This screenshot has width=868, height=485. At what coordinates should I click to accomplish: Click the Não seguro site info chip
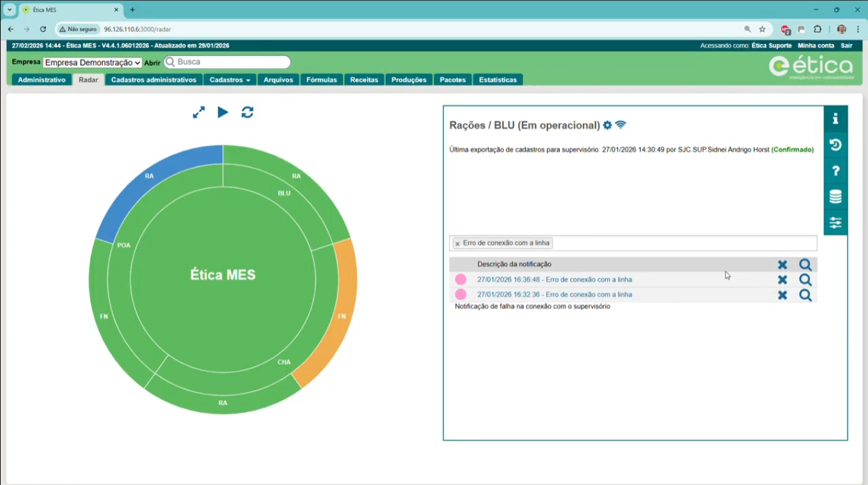tap(78, 29)
